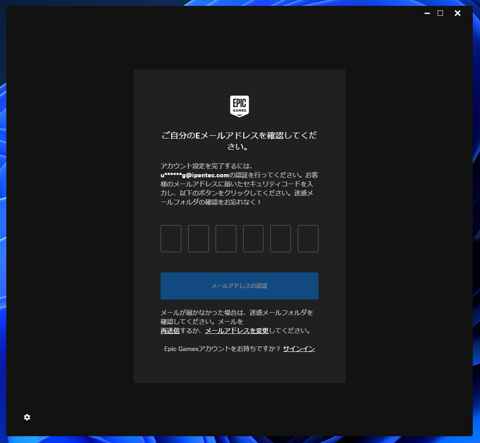Click the メールアドレスの認証 button
Screen dimensions: 480x443
click(x=239, y=286)
